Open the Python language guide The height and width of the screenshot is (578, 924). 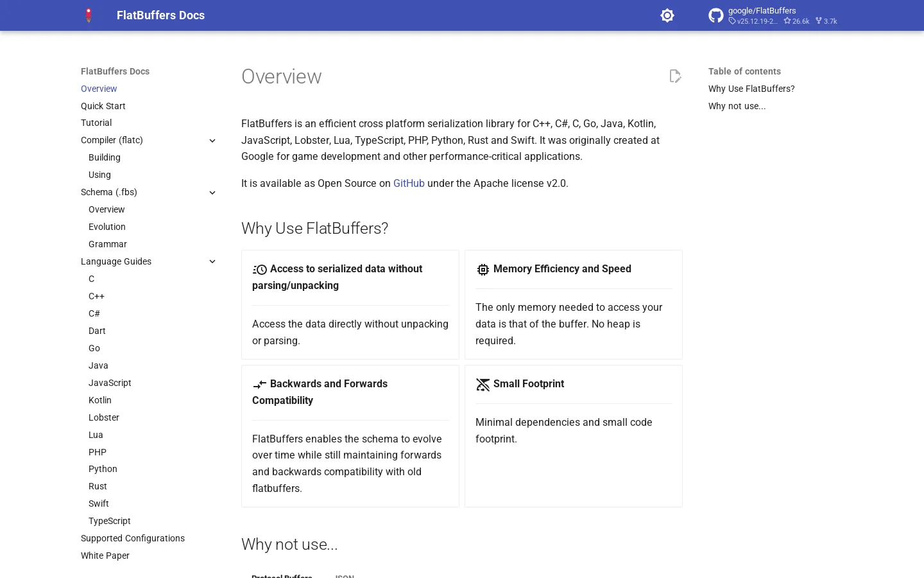point(103,469)
